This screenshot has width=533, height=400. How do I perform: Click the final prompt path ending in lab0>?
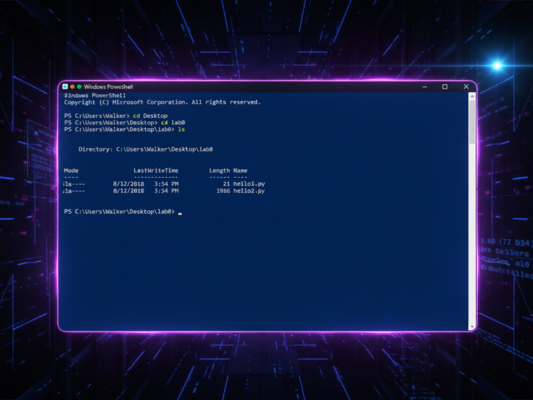pos(119,212)
